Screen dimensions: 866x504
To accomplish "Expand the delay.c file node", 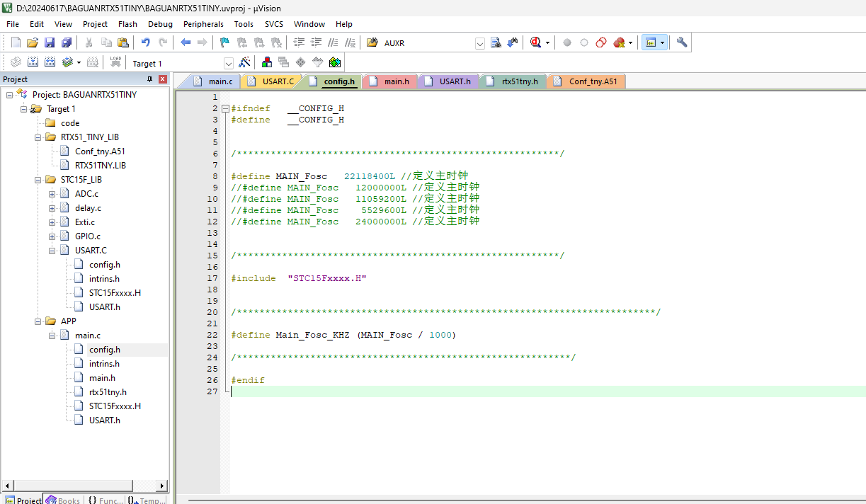I will (52, 207).
